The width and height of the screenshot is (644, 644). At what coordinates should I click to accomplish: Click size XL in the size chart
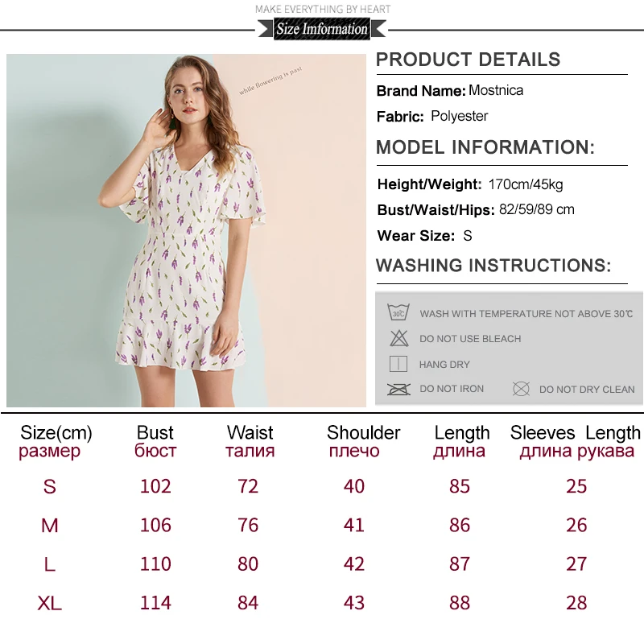(50, 603)
